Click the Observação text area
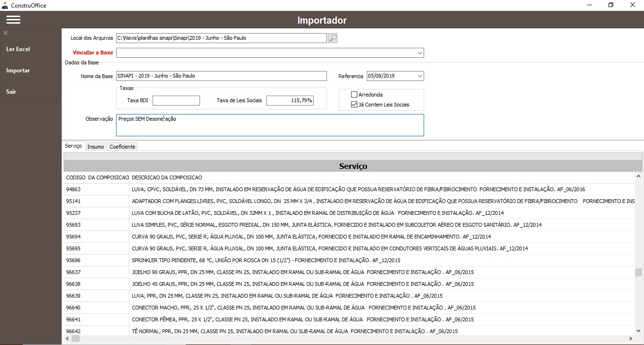This screenshot has width=644, height=345. 270,125
